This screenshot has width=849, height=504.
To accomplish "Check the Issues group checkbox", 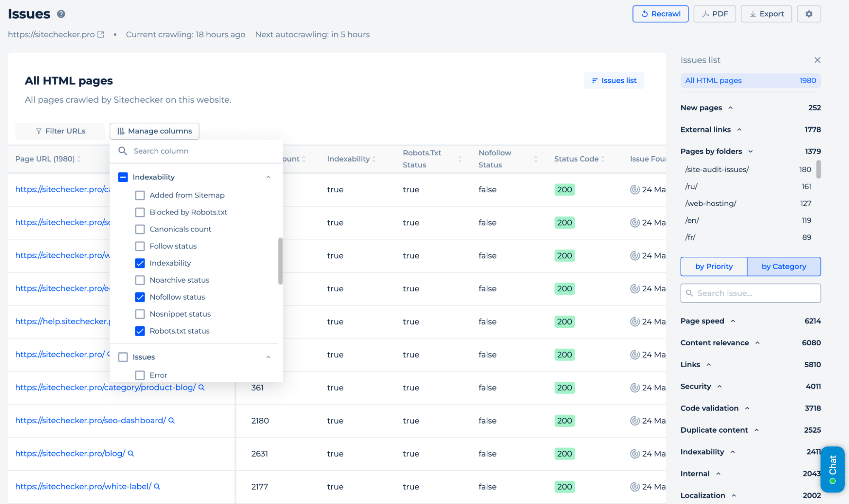I will [123, 357].
